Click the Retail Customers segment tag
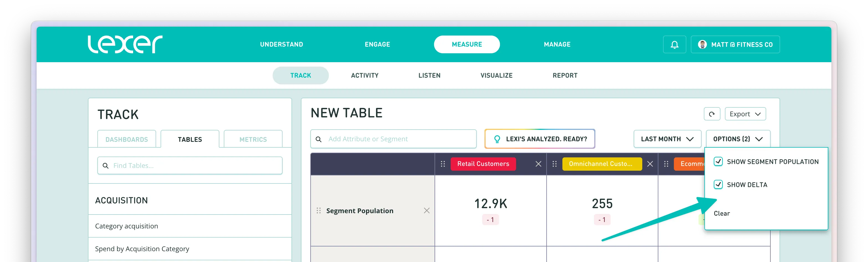 click(483, 164)
